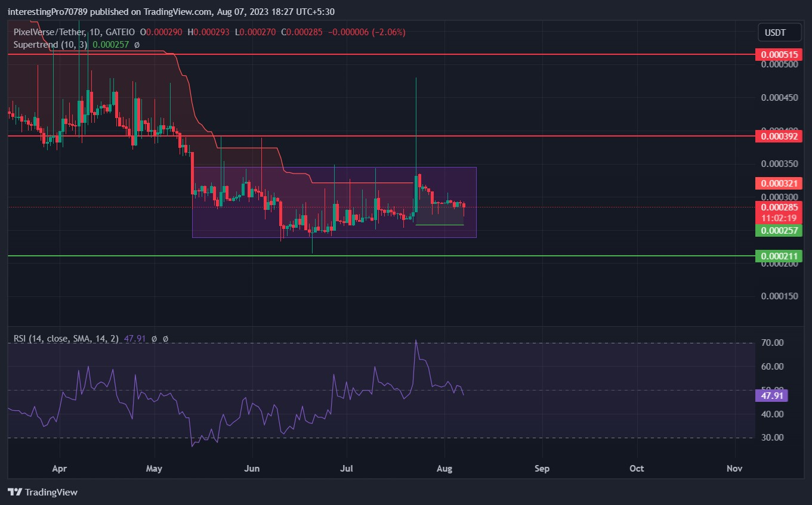Click the TradingView logo
Screen dimensions: 812x505
coord(42,492)
